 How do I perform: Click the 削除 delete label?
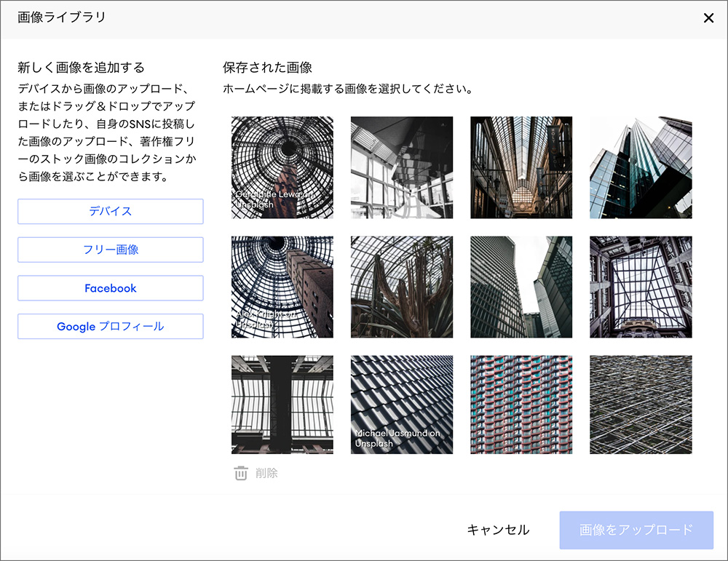[266, 473]
